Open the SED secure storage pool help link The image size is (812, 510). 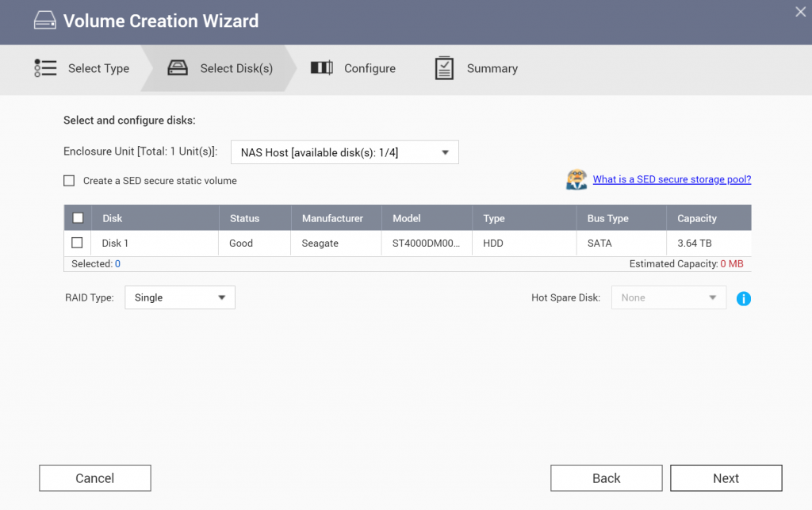[672, 179]
